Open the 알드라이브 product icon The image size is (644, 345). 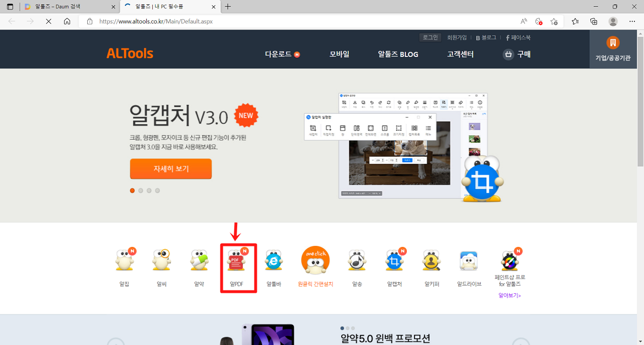click(469, 260)
